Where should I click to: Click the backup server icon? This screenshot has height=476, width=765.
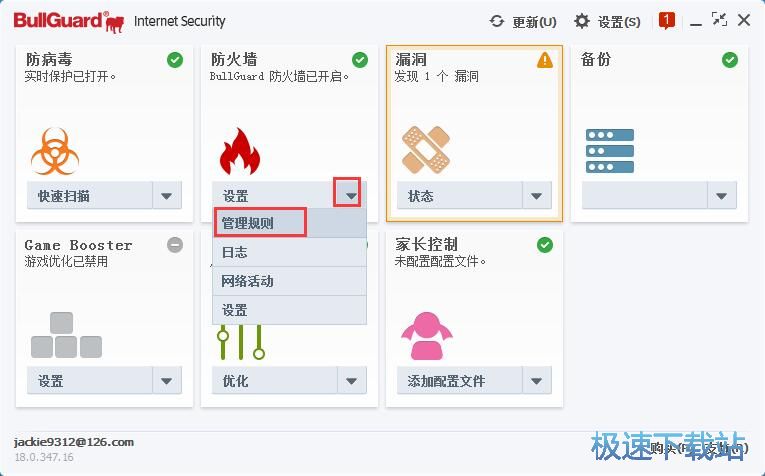[610, 151]
